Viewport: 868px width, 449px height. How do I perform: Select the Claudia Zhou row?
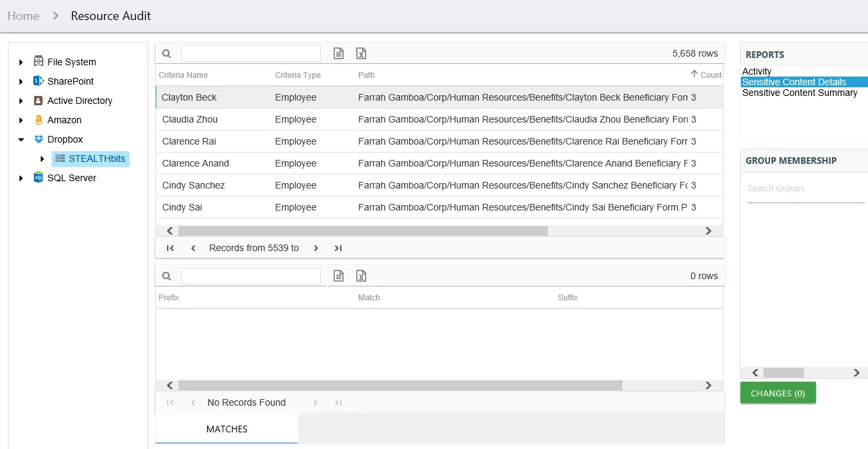(x=439, y=119)
